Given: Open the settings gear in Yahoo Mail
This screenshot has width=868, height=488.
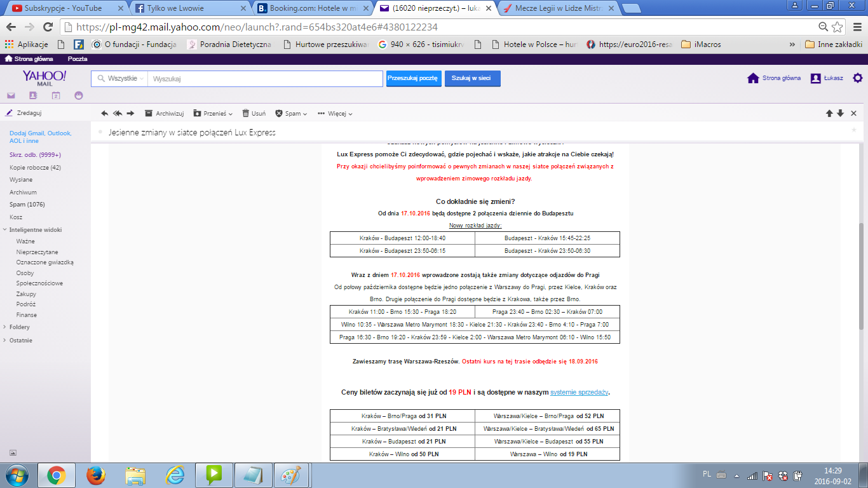Looking at the screenshot, I should [x=858, y=78].
